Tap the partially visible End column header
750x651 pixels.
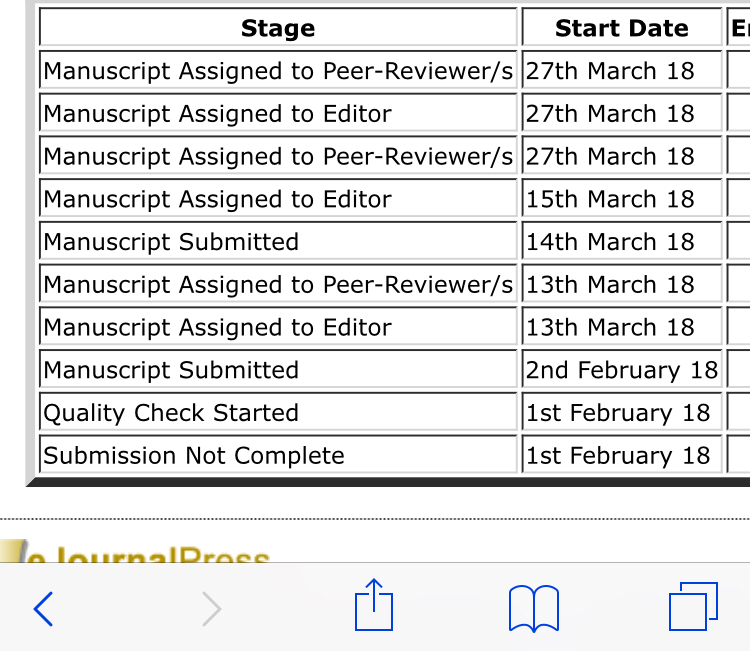(x=740, y=28)
